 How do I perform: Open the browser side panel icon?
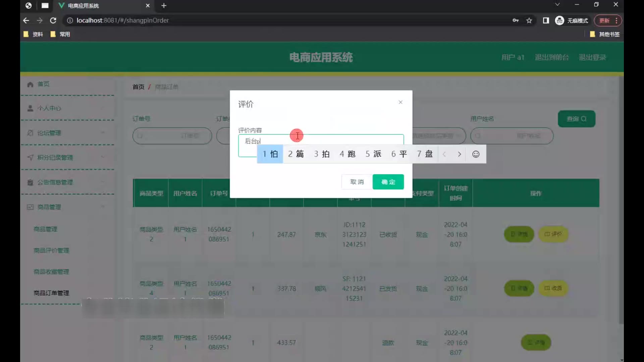(546, 20)
